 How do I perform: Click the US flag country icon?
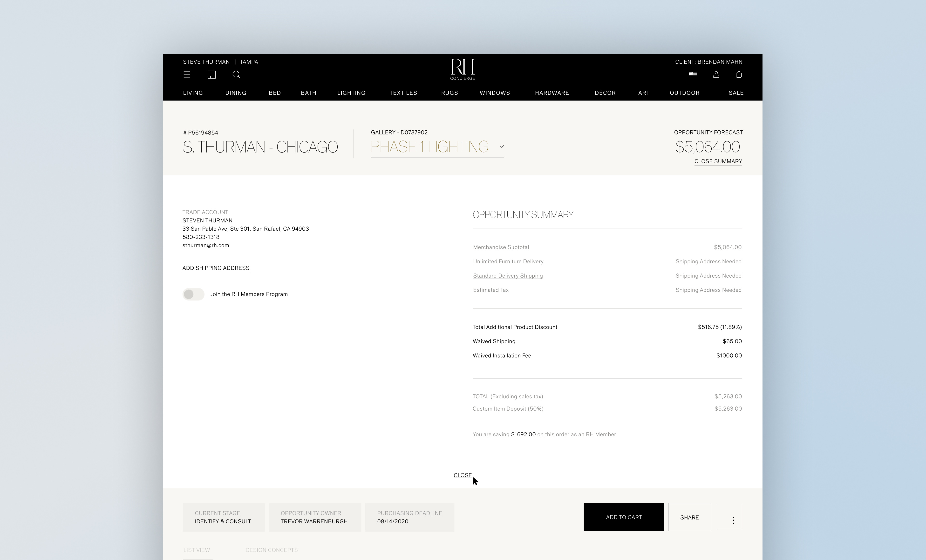click(693, 74)
